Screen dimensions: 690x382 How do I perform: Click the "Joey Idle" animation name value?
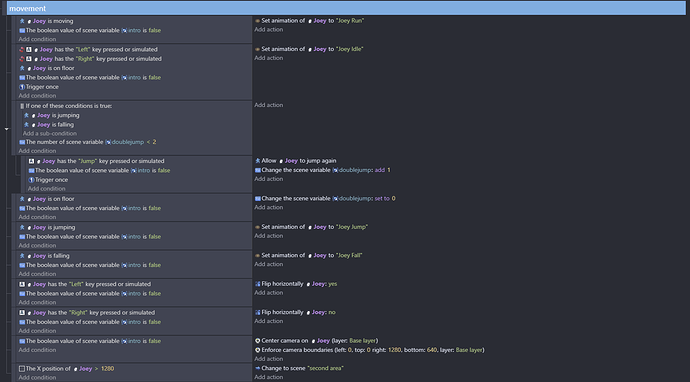click(x=350, y=49)
